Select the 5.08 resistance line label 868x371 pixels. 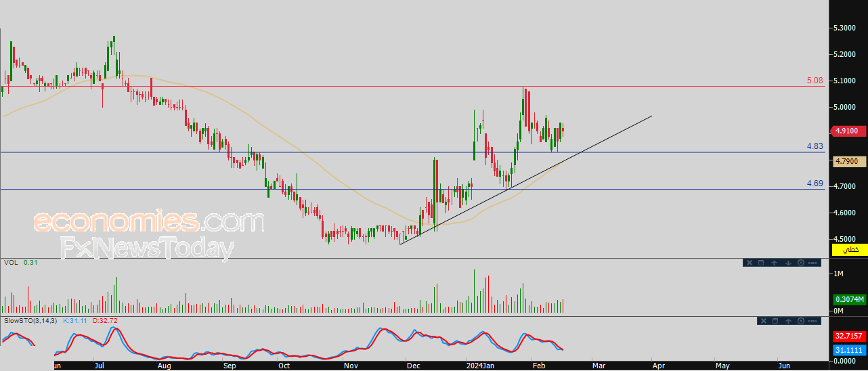[x=815, y=81]
